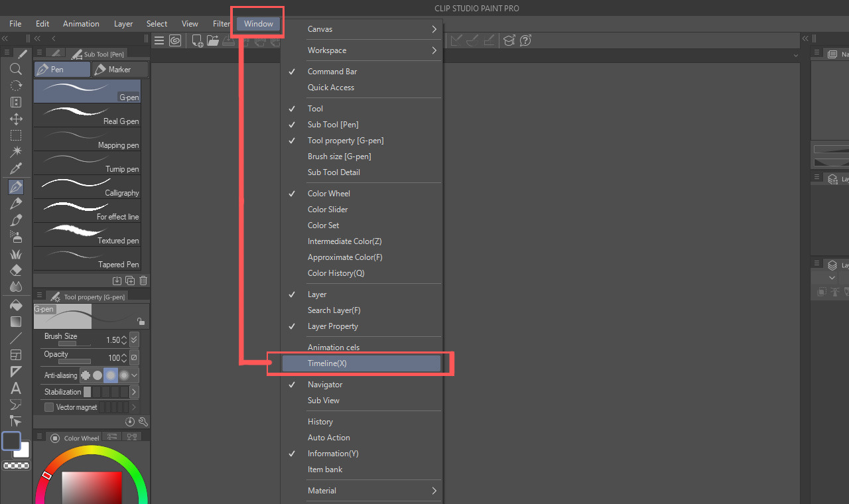Open sub tool detail wrench icon

(143, 422)
